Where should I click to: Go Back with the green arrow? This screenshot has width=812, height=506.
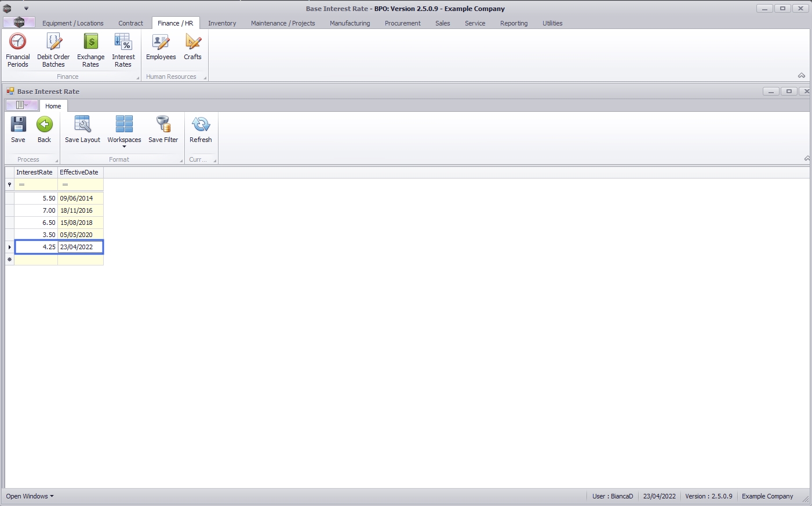45,130
